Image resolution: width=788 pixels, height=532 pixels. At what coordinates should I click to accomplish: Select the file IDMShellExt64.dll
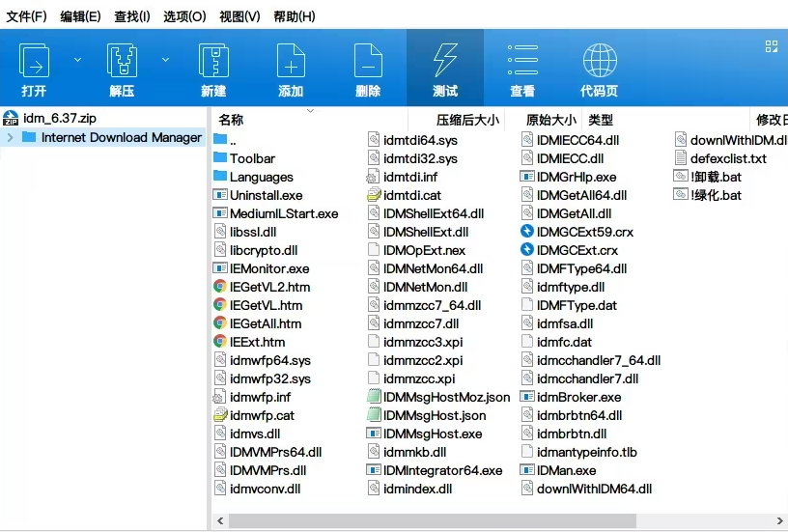pos(434,213)
